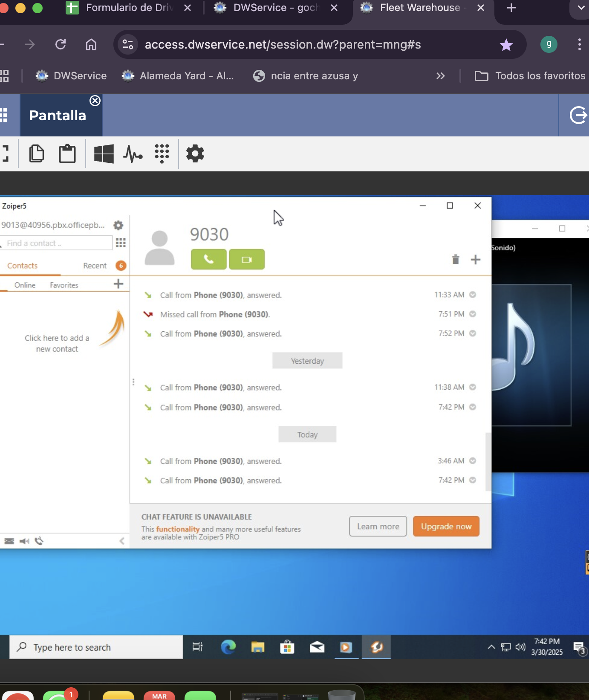
Task: Toggle Zoiper speaker mute icon
Action: [x=24, y=541]
